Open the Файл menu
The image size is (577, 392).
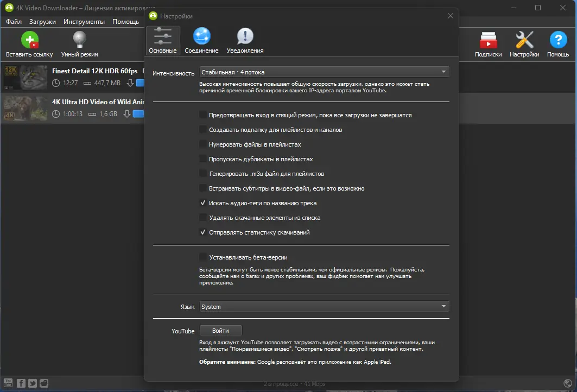(14, 22)
